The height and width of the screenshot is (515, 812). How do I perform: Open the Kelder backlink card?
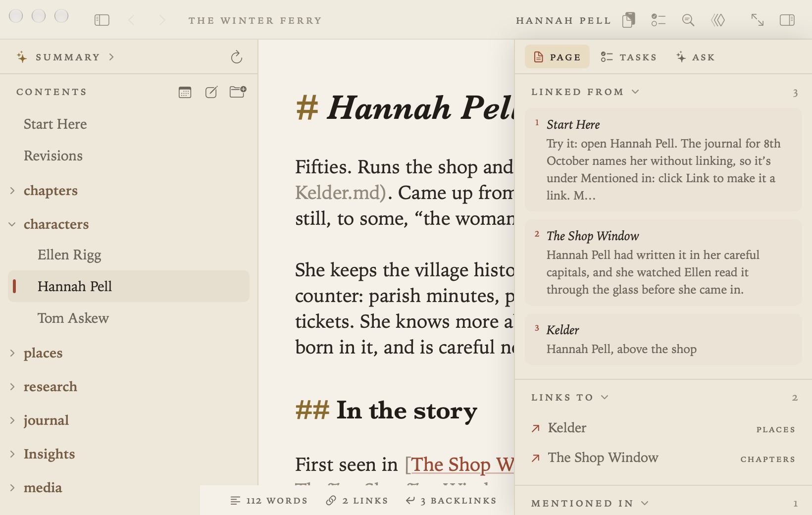(663, 339)
